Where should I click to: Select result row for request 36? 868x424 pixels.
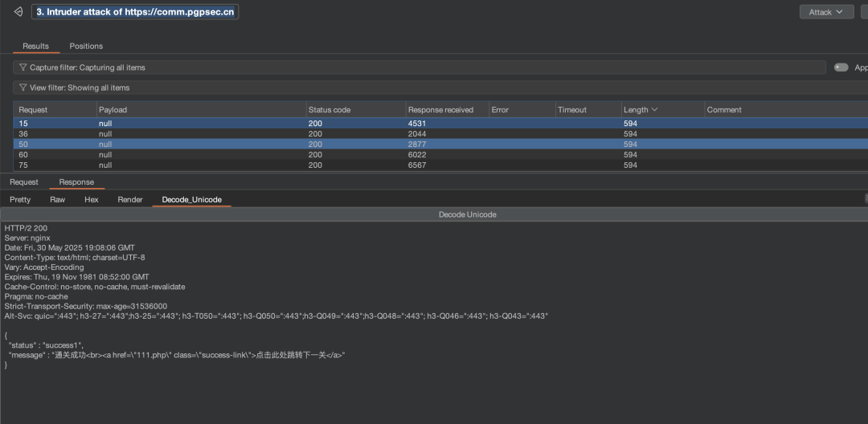point(440,134)
